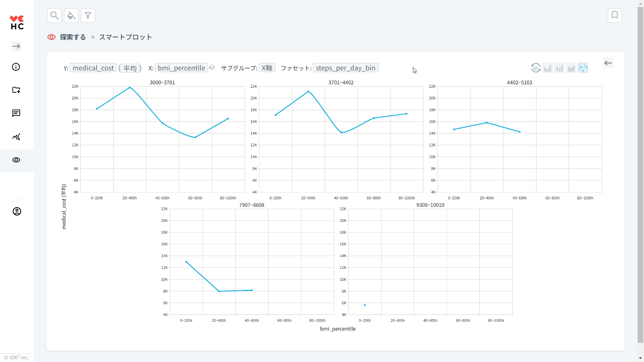This screenshot has height=362, width=644.
Task: Open the X variable bmi_percentile selector
Action: (181, 68)
